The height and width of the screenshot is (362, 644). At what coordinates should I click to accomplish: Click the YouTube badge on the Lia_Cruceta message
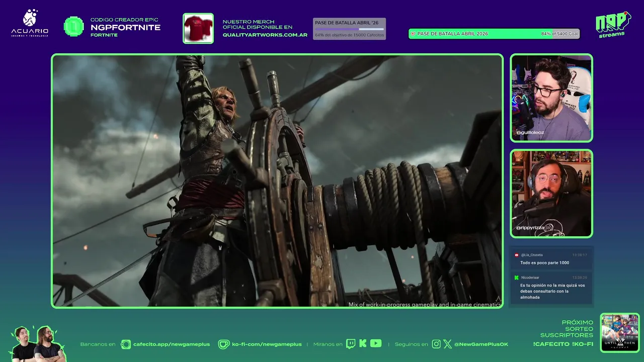516,255
